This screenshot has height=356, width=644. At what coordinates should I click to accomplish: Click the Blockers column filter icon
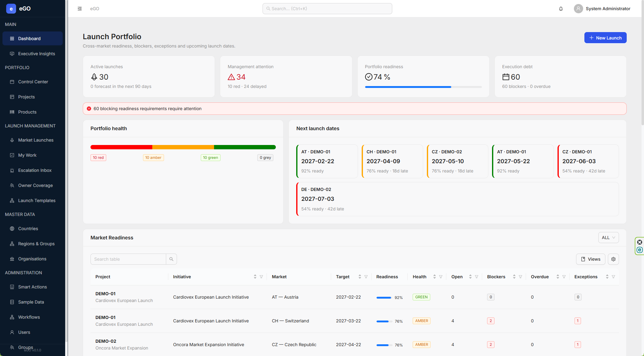click(520, 277)
